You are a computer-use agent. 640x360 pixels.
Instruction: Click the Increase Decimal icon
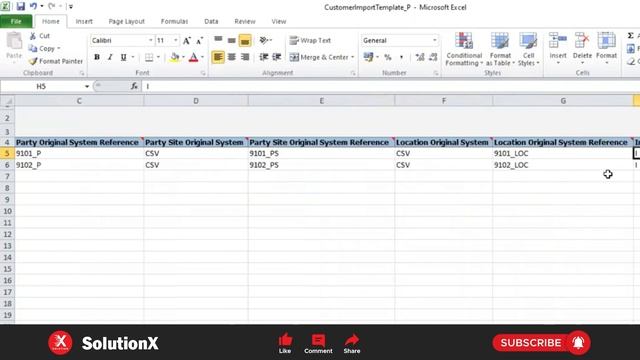click(x=420, y=57)
